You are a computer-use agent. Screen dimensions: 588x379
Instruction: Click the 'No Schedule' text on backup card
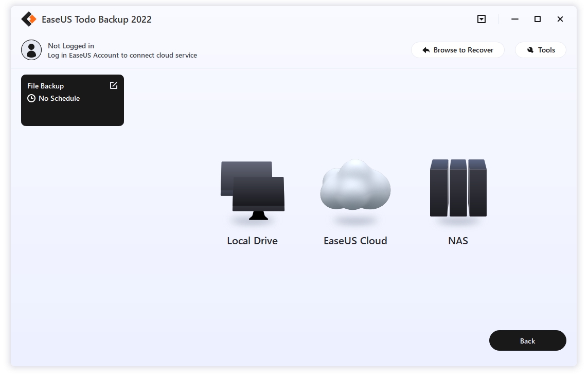pos(59,98)
